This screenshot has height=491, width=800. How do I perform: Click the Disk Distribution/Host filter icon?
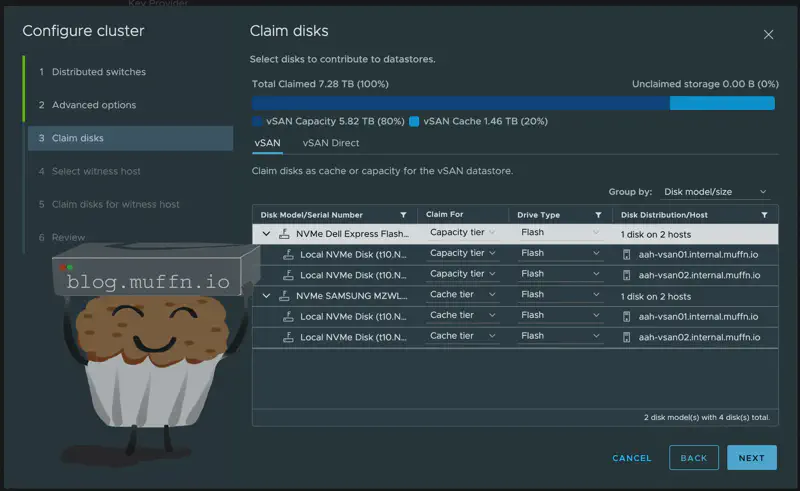click(x=764, y=215)
